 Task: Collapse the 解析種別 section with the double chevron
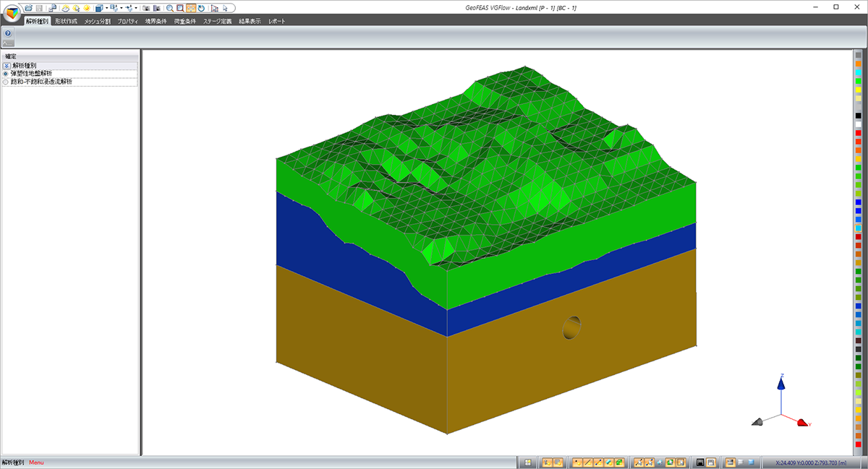(x=7, y=65)
